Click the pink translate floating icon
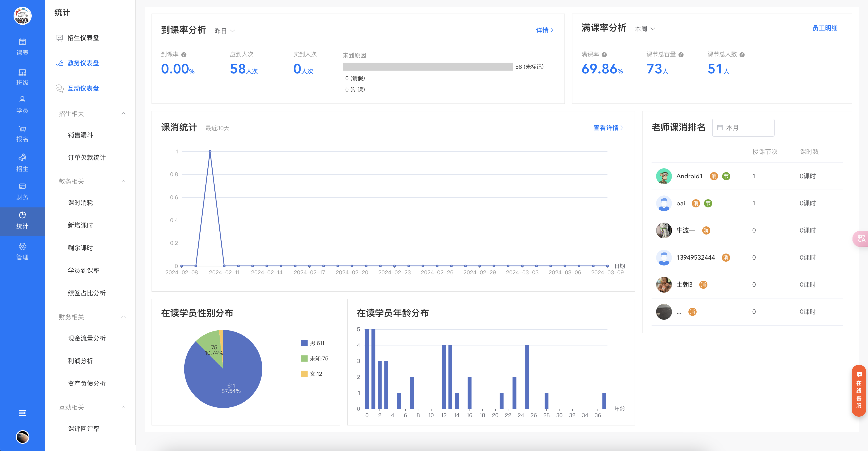 [x=861, y=238]
